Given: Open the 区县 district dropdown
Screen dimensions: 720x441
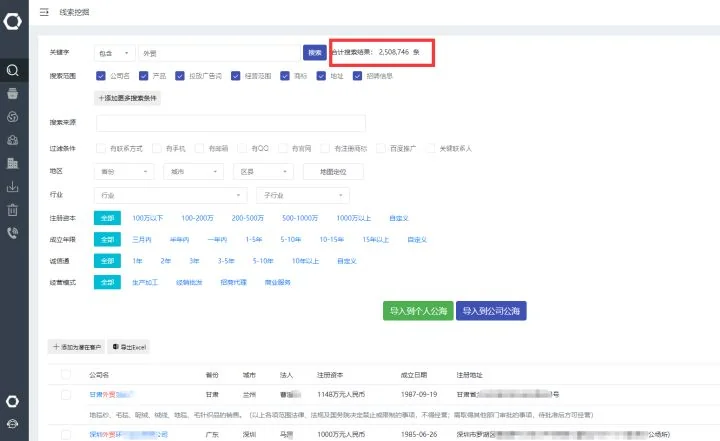Looking at the screenshot, I should pos(263,172).
